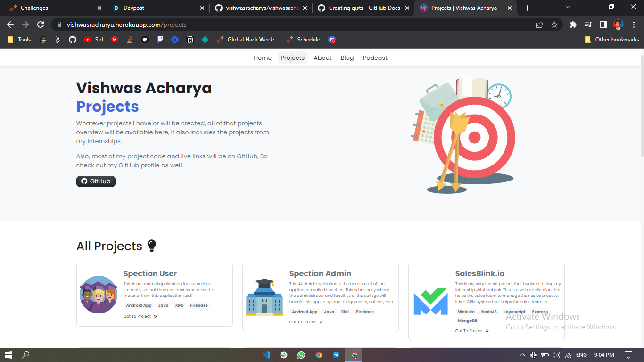Open the red M bookmark icon

click(x=115, y=40)
